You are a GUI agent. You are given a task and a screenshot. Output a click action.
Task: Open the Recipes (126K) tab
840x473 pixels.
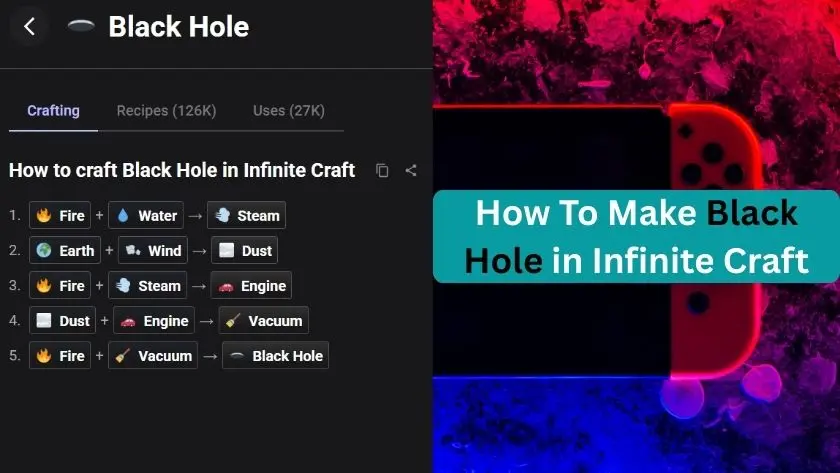[x=167, y=111]
